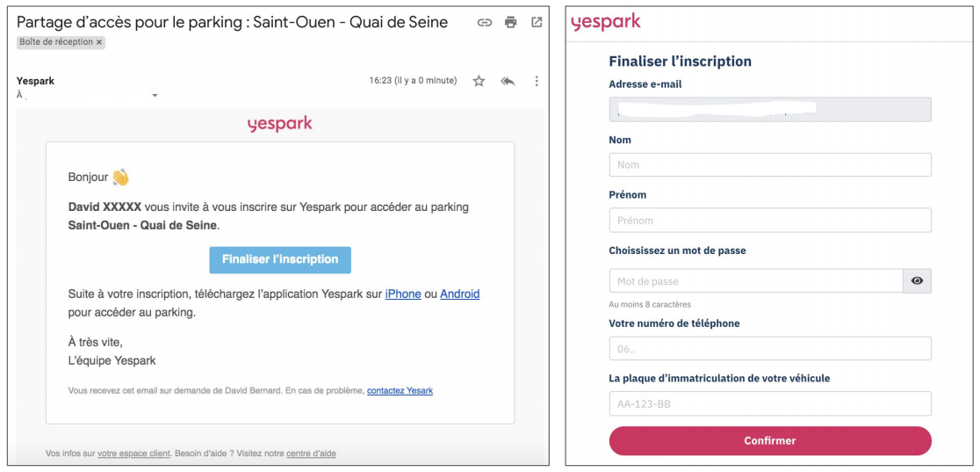Visit the centre d'aide link
980x472 pixels.
tap(311, 454)
